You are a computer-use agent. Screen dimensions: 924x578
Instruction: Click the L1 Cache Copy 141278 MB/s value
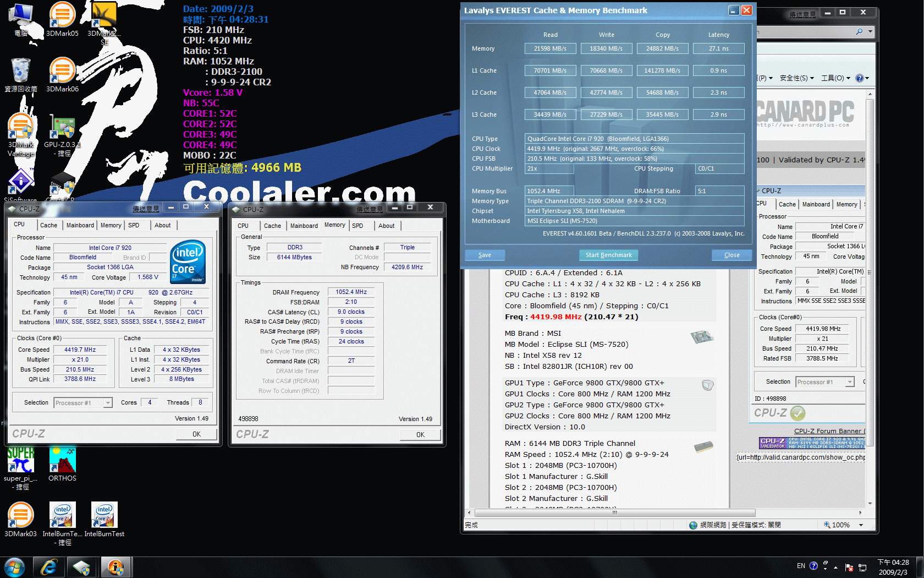(x=662, y=70)
